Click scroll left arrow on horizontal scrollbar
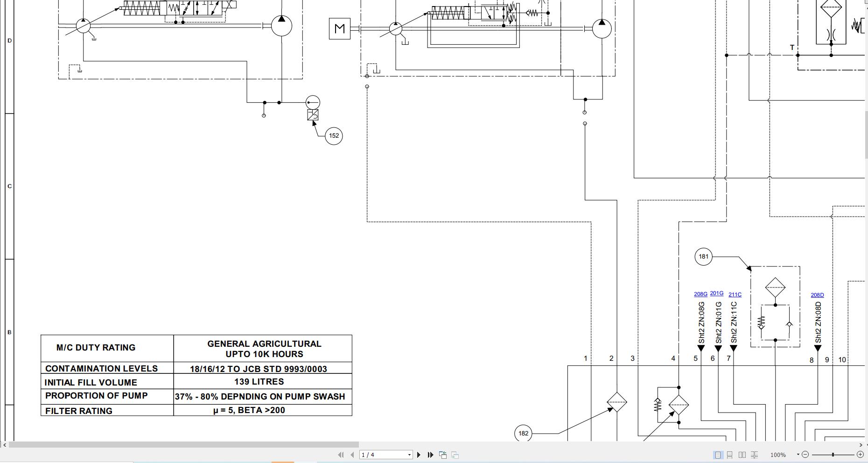Image resolution: width=868 pixels, height=463 pixels. pos(5,445)
